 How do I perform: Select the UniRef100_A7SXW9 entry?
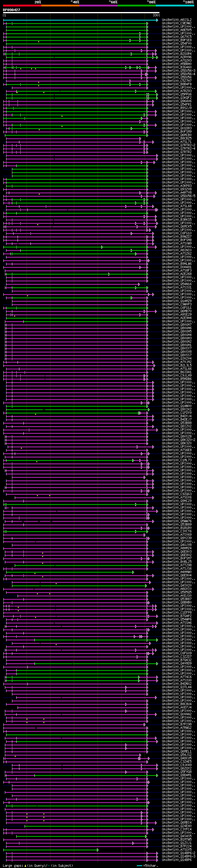[x=177, y=243]
